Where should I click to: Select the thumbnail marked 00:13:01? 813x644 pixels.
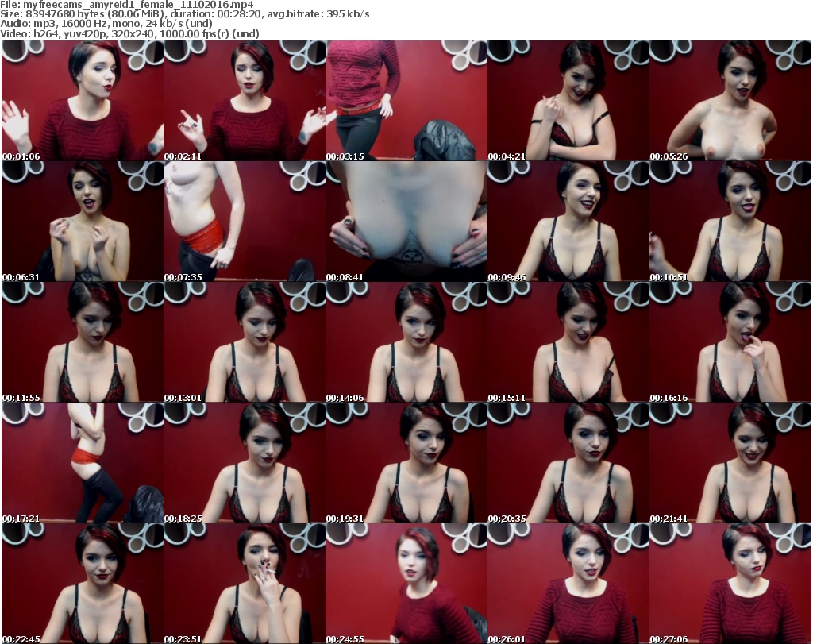pos(244,342)
